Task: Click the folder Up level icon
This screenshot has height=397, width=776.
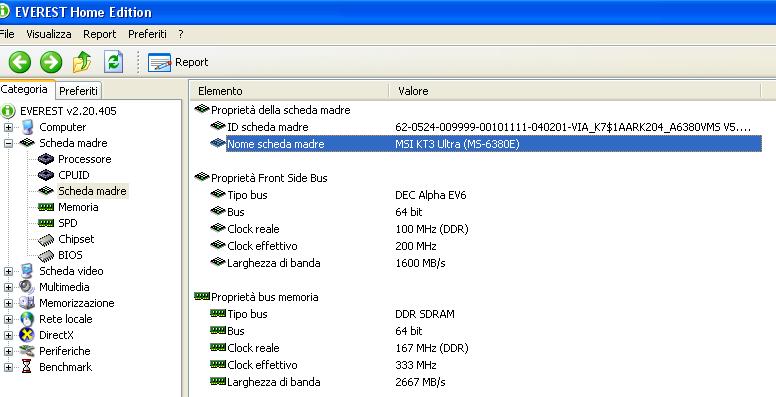Action: [x=82, y=62]
